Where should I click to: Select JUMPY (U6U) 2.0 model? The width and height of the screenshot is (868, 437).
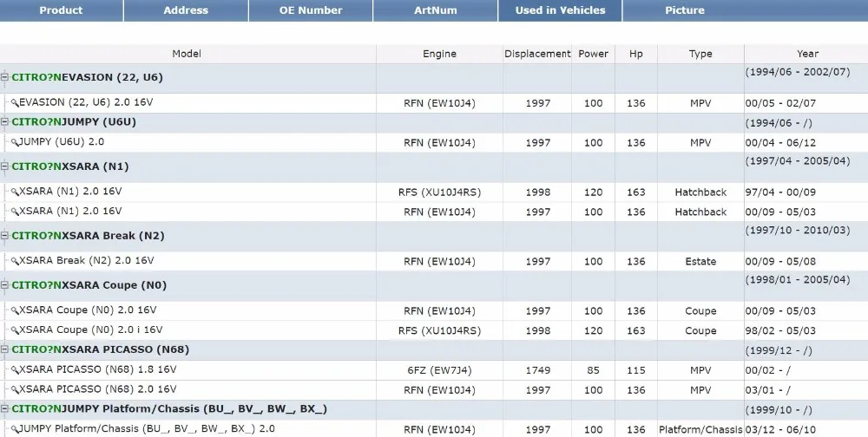click(62, 141)
